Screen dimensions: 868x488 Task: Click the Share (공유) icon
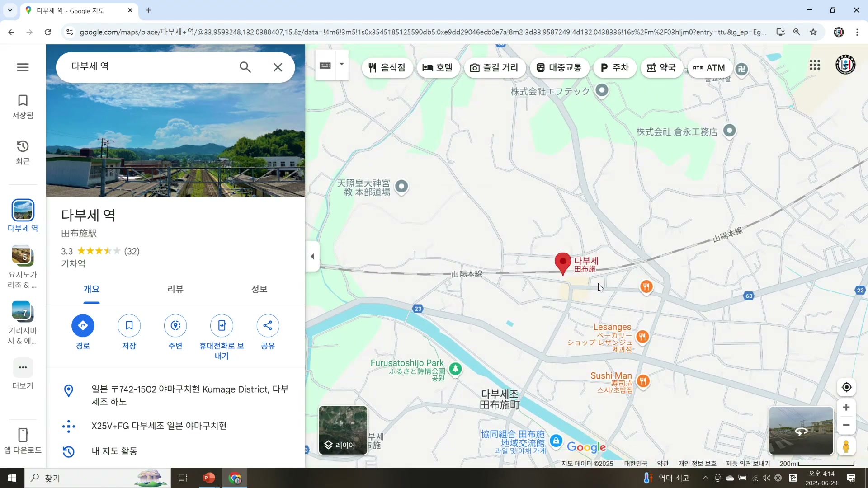tap(268, 326)
